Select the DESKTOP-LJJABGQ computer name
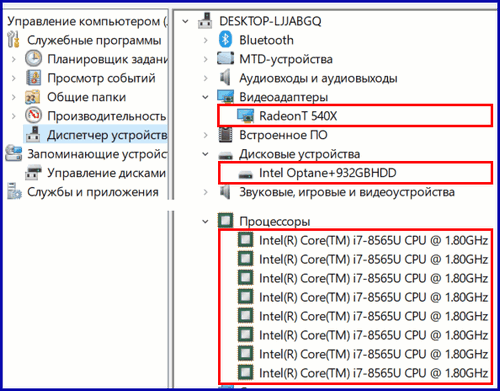The width and height of the screenshot is (500, 391). (x=270, y=21)
